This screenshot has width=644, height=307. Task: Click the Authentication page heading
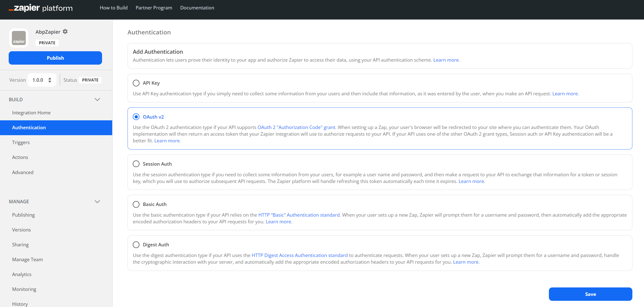pyautogui.click(x=149, y=32)
